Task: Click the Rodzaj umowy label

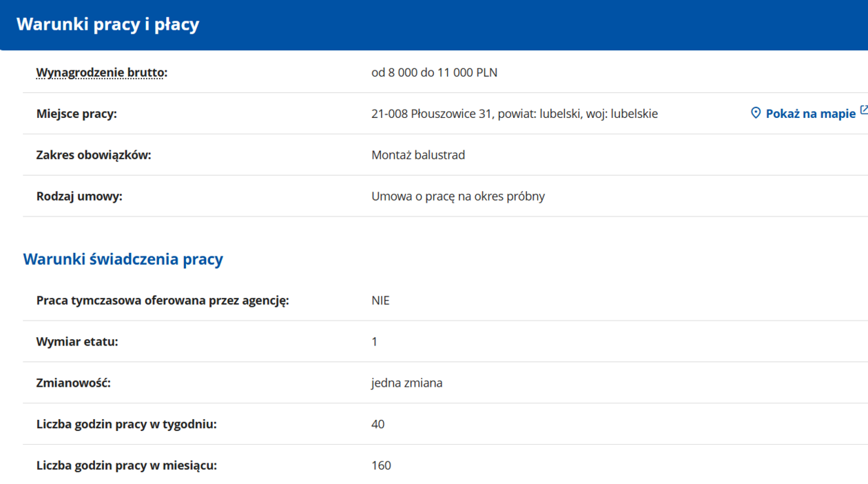Action: point(79,196)
